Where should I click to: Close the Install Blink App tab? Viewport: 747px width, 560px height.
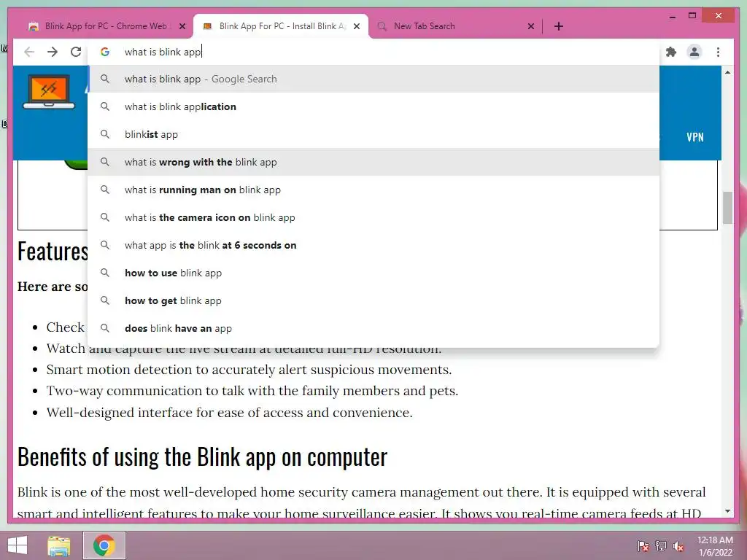356,26
